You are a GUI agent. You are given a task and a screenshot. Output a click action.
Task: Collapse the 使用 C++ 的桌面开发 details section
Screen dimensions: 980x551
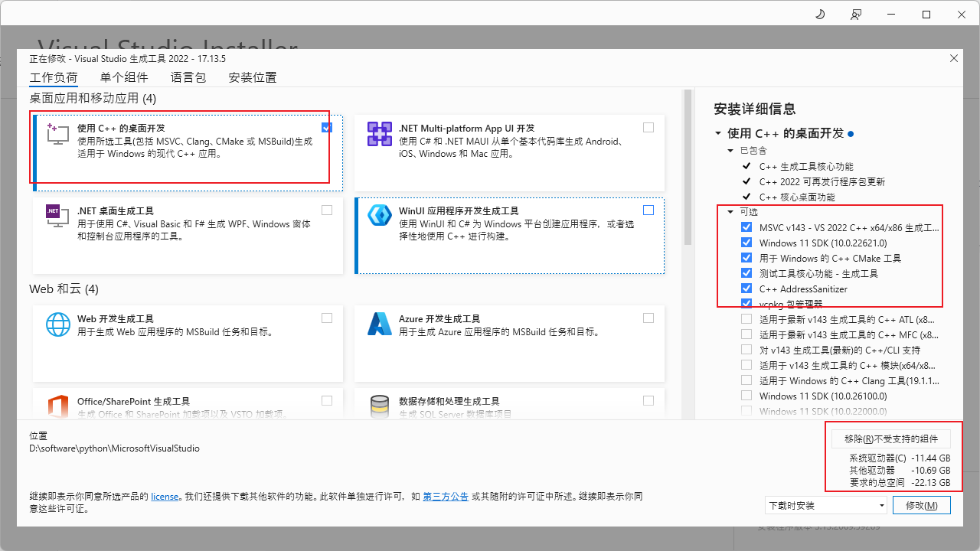(x=718, y=133)
